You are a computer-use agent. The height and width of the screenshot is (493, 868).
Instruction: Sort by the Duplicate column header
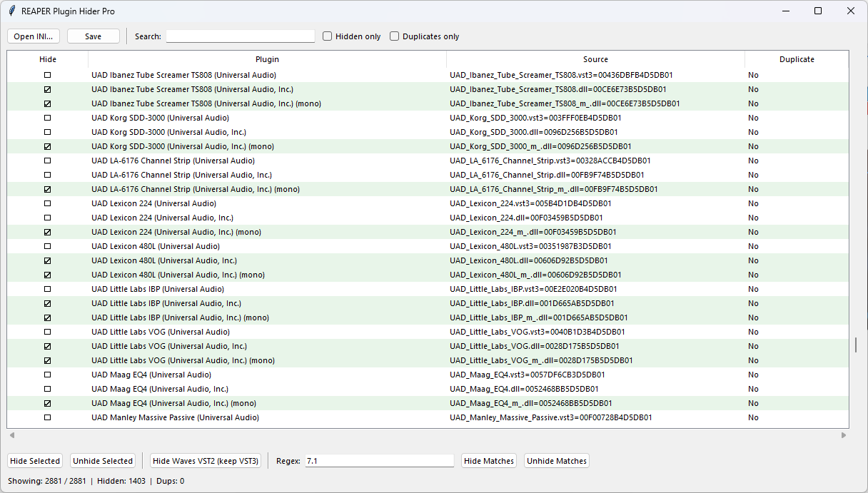tap(797, 59)
